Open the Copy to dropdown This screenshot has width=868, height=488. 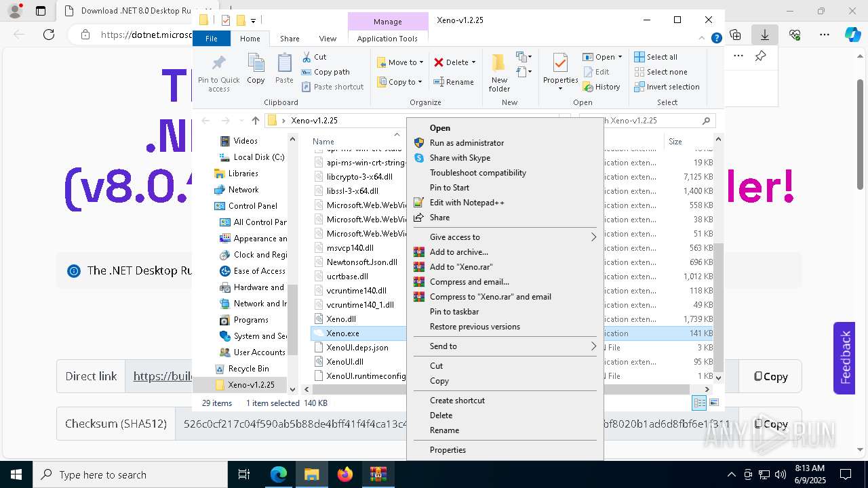pos(399,82)
